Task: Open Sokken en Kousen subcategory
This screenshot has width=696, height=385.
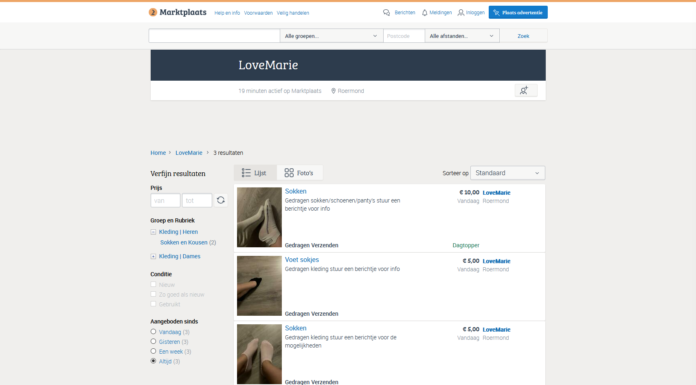Action: point(184,242)
